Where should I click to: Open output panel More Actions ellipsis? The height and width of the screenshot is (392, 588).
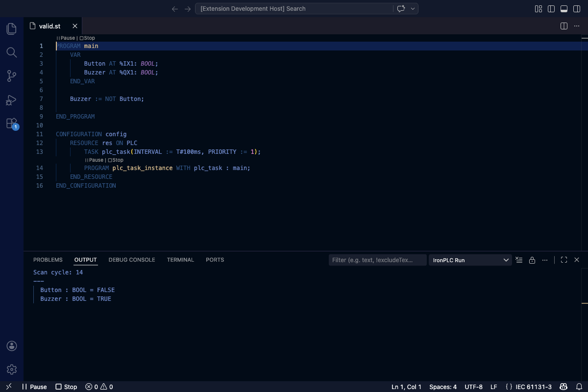coord(545,260)
